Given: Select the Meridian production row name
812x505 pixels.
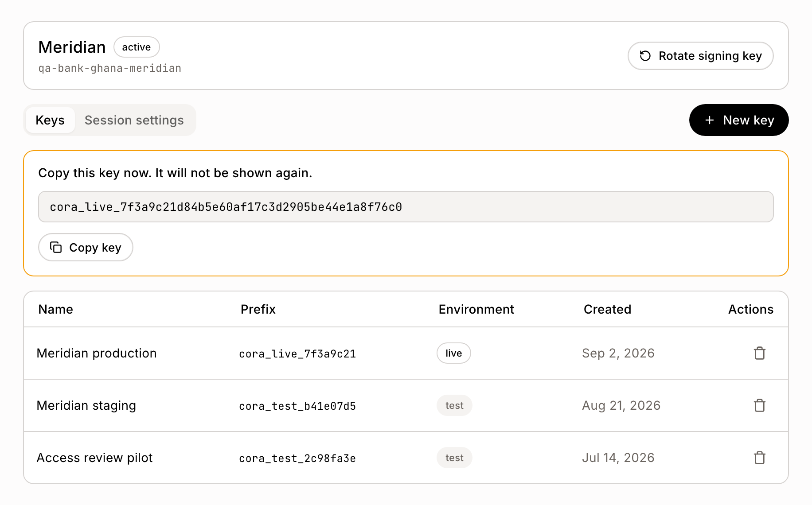Looking at the screenshot, I should click(97, 353).
